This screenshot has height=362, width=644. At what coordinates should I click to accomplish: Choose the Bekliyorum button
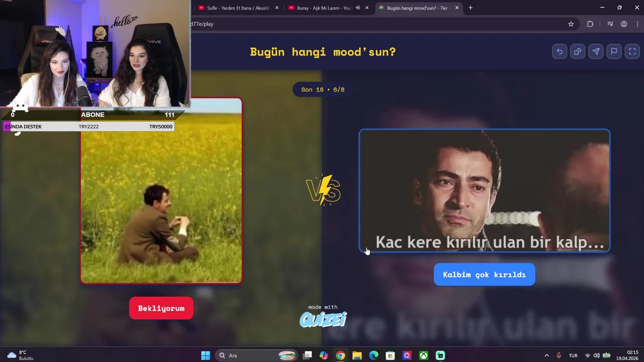[x=161, y=308]
